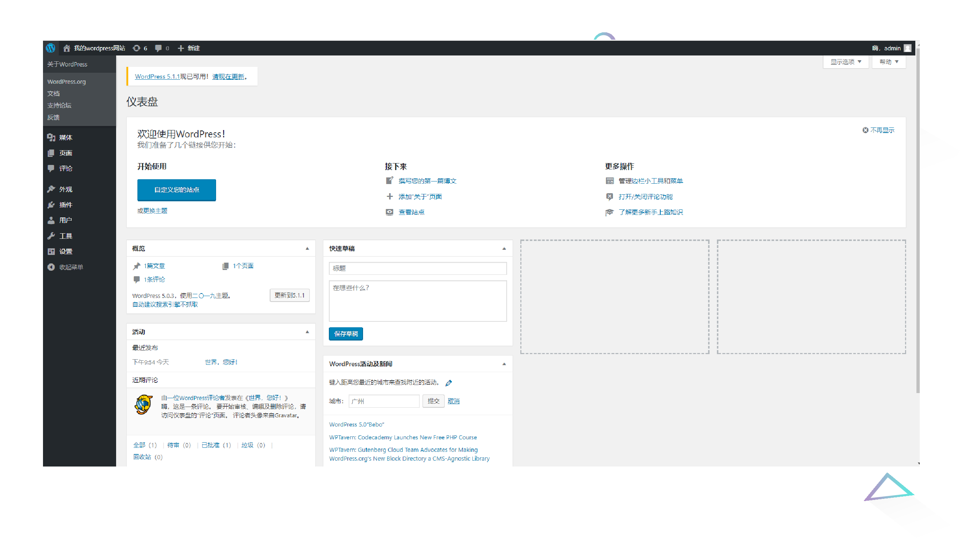The image size is (980, 551).
Task: Click the 城市 input showing 广州
Action: [384, 401]
